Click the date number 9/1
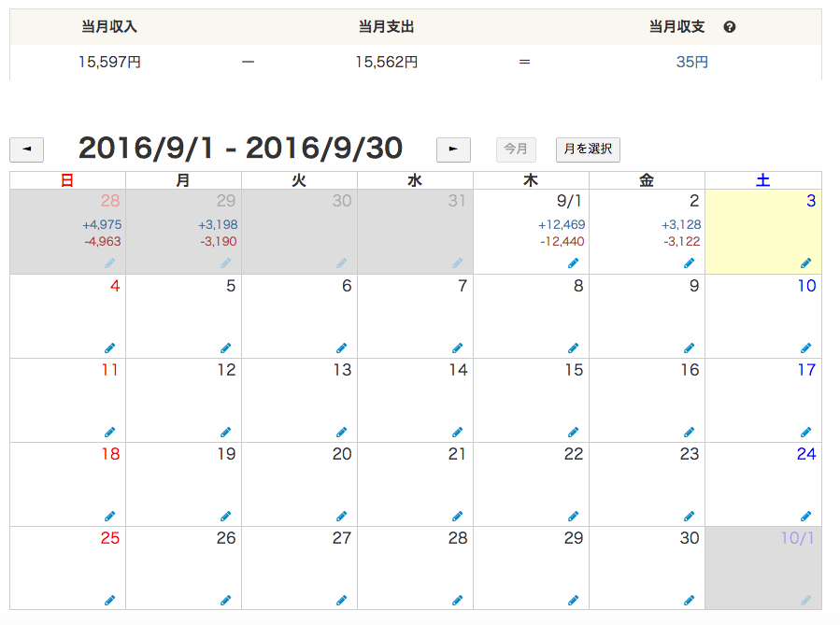The width and height of the screenshot is (840, 625). click(569, 201)
